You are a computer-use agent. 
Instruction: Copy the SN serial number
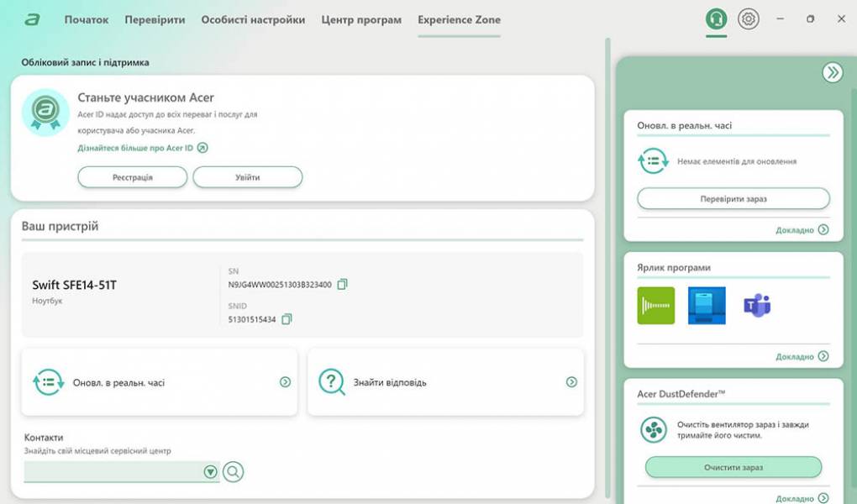tap(342, 285)
